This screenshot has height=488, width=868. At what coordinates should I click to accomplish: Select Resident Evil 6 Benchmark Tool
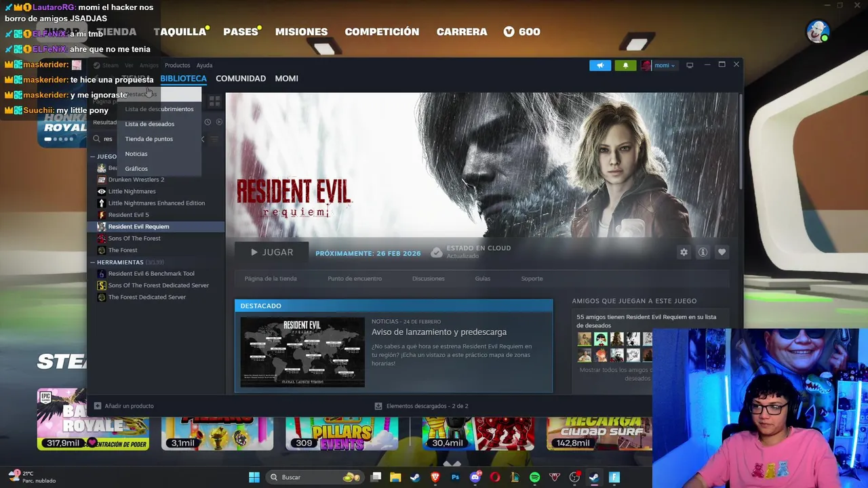[x=151, y=274]
